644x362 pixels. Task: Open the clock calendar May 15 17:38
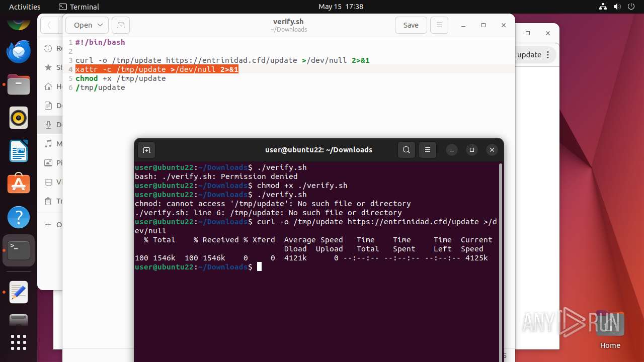(x=341, y=7)
